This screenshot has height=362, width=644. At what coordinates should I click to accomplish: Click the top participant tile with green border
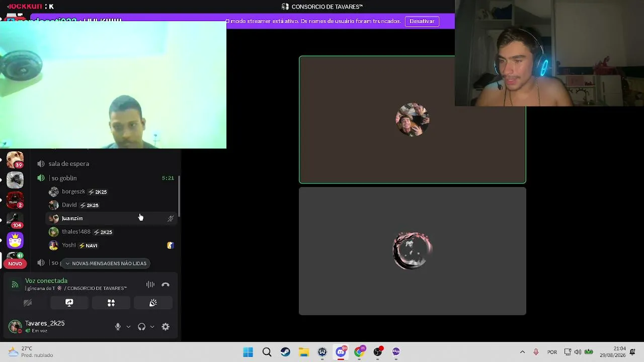(x=413, y=120)
